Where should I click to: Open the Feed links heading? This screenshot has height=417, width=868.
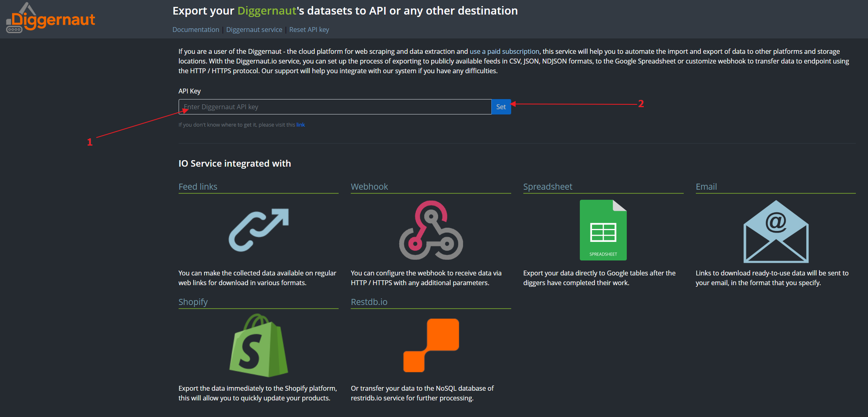198,186
